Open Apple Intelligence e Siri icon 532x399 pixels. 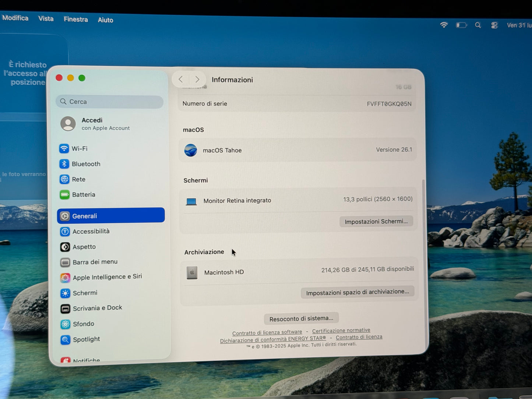[65, 278]
